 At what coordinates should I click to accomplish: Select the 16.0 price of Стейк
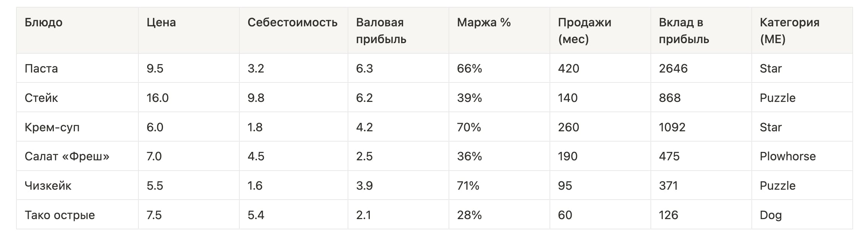(x=158, y=98)
